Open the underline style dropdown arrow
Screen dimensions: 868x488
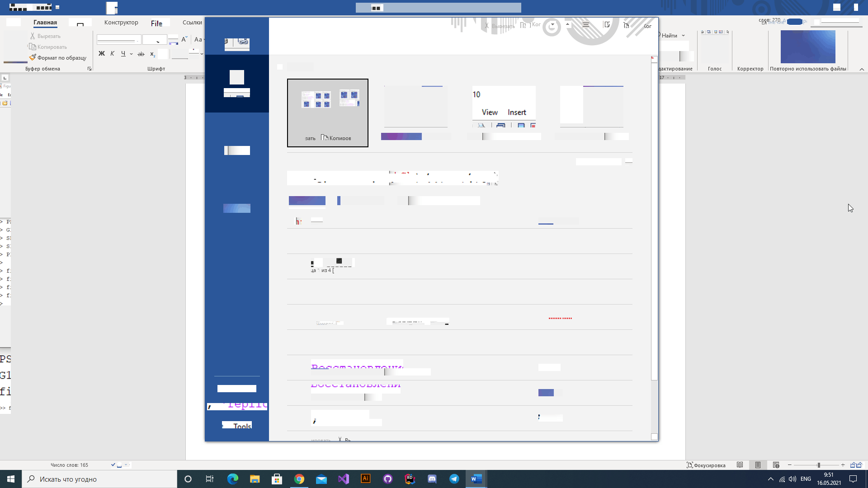131,54
